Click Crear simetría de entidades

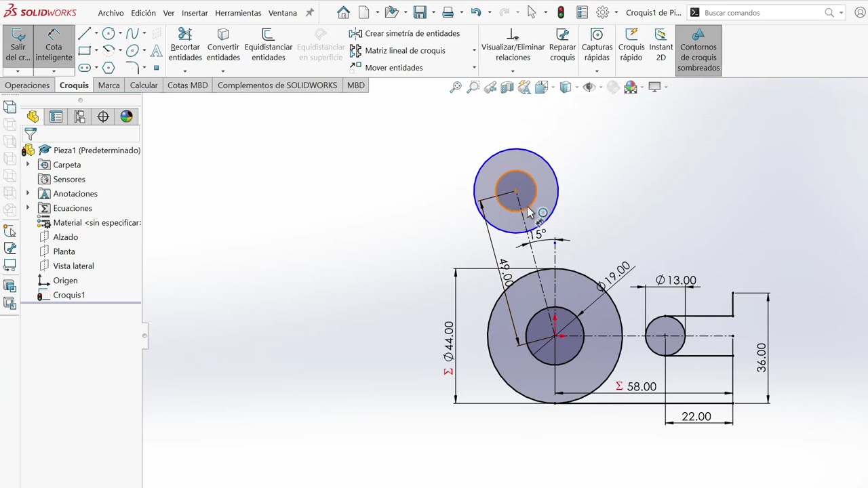tap(405, 33)
